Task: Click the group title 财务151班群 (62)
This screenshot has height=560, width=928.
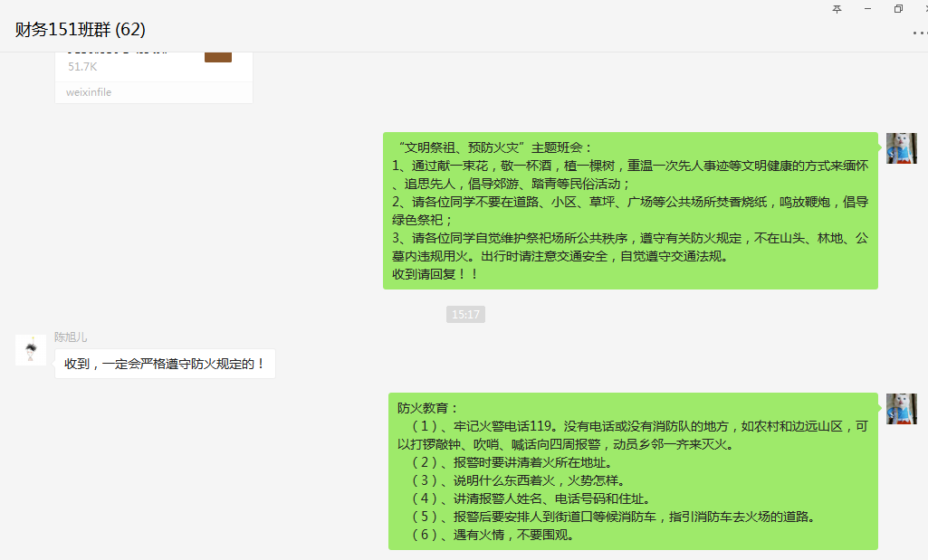Action: coord(81,30)
